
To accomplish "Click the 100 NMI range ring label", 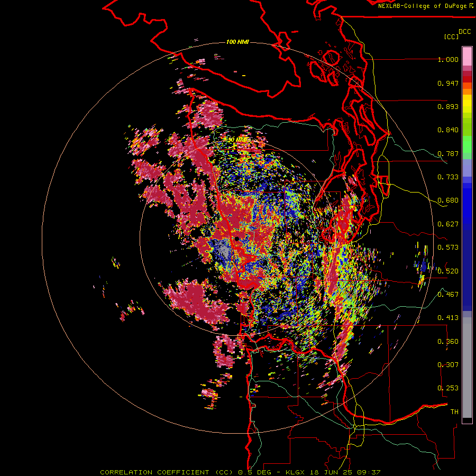I will click(237, 42).
